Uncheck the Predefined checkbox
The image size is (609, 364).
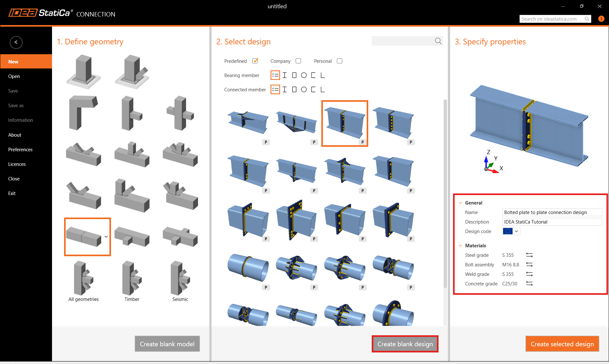click(255, 61)
